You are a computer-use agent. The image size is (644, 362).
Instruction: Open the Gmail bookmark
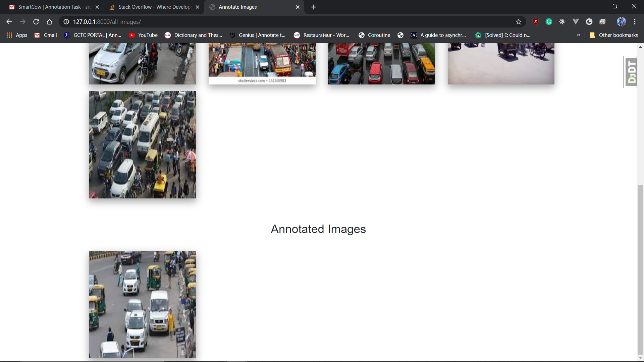click(x=46, y=35)
